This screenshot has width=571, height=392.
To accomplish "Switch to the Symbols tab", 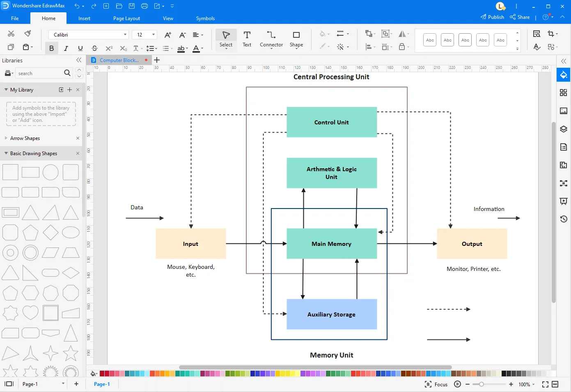I will (x=205, y=18).
